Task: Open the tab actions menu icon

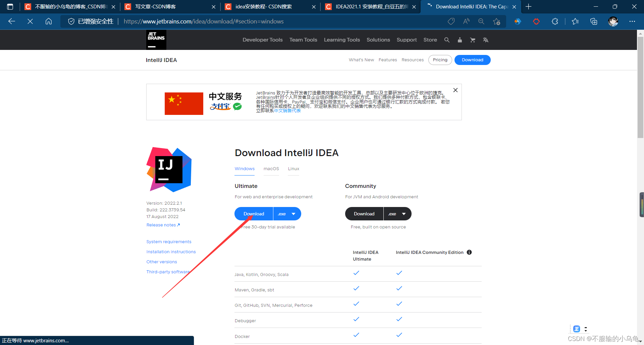Action: (10, 7)
